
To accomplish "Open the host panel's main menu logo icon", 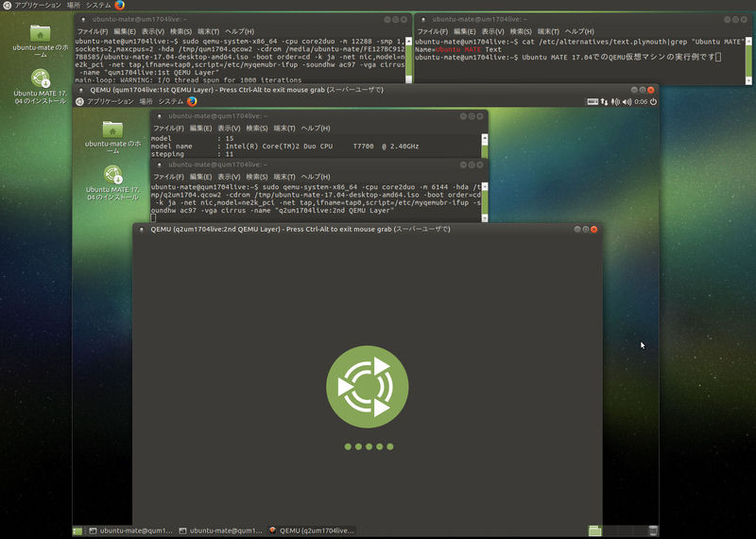I will click(x=7, y=6).
